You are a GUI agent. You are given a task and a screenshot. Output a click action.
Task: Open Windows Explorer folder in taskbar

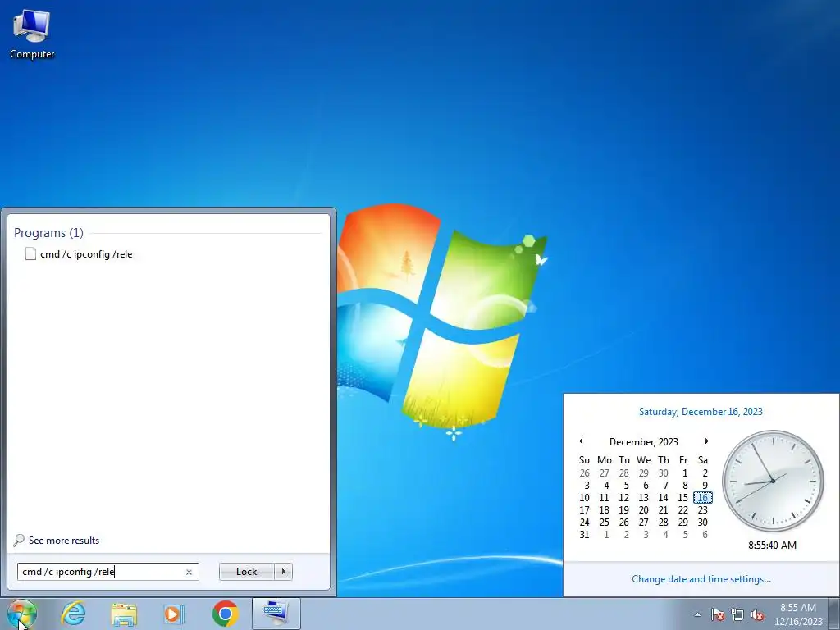tap(124, 614)
